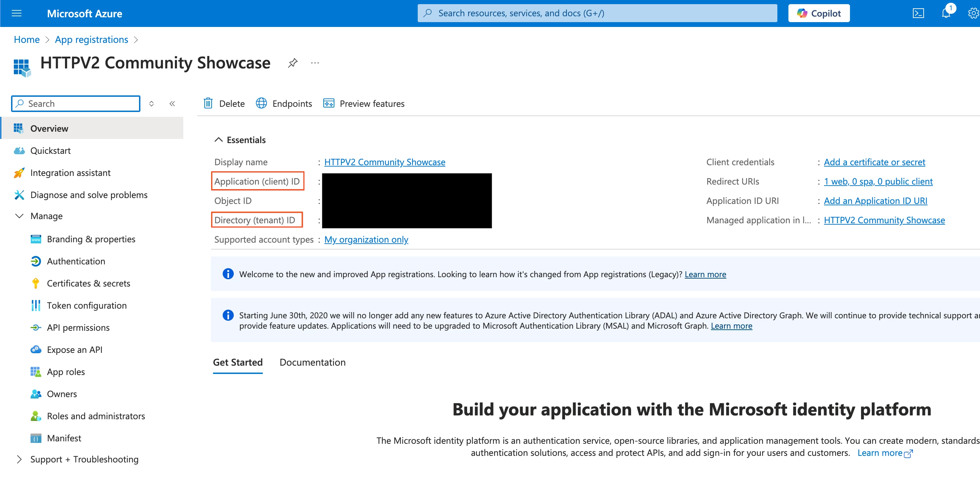This screenshot has width=980, height=488.
Task: Click the app registration icon beside title
Action: tap(22, 67)
